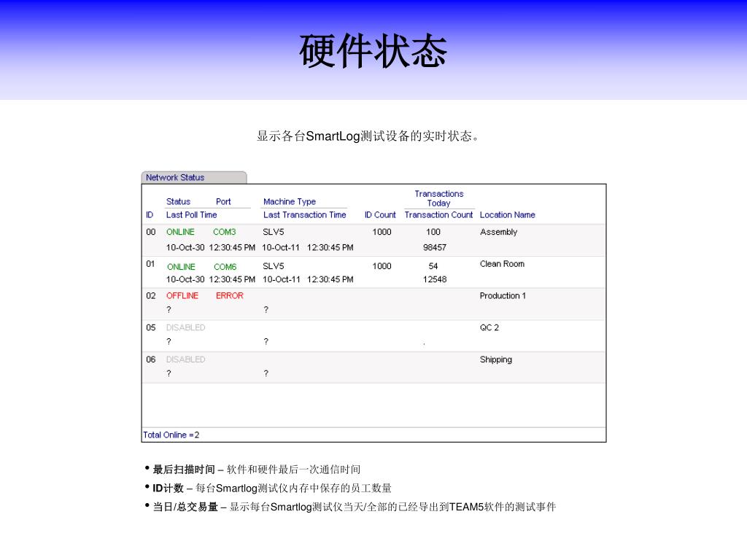Image resolution: width=747 pixels, height=560 pixels.
Task: Click the red OFFLINE status
Action: click(182, 296)
